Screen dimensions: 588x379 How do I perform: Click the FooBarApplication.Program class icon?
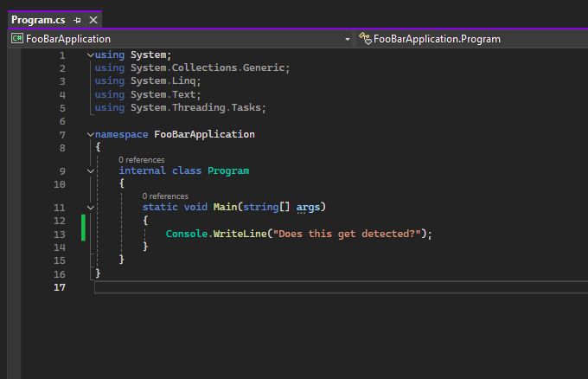(366, 38)
